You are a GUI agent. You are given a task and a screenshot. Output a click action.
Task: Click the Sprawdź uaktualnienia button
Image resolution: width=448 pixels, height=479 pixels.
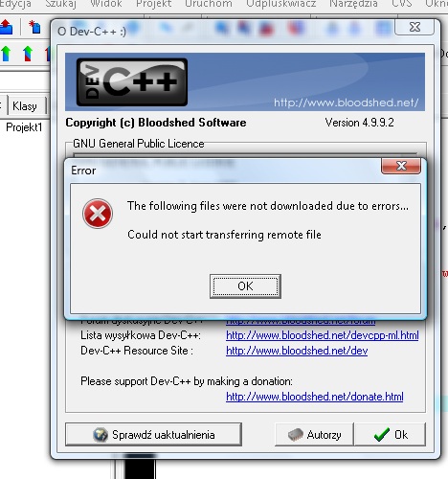153,434
